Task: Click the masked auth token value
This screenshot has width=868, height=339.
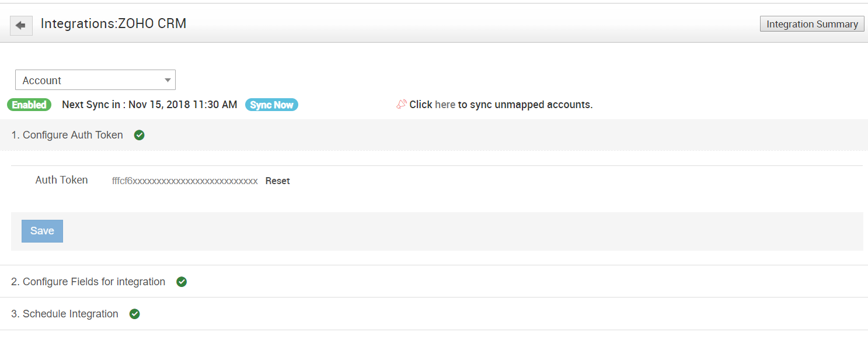Action: coord(184,181)
